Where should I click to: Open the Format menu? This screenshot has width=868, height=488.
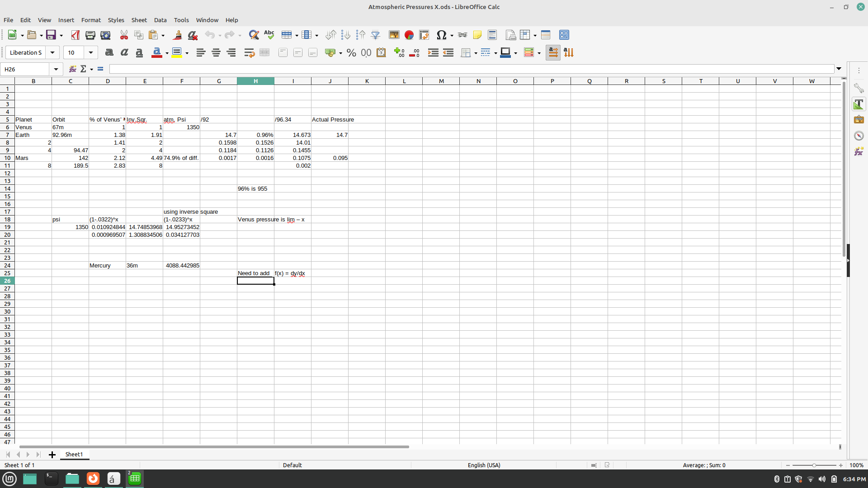tap(91, 20)
